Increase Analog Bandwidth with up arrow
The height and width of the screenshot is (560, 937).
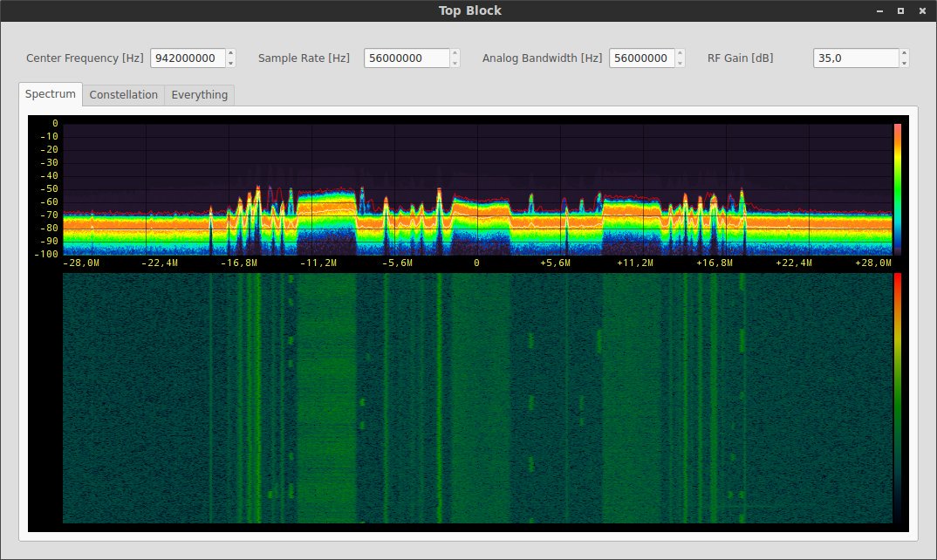click(x=680, y=54)
